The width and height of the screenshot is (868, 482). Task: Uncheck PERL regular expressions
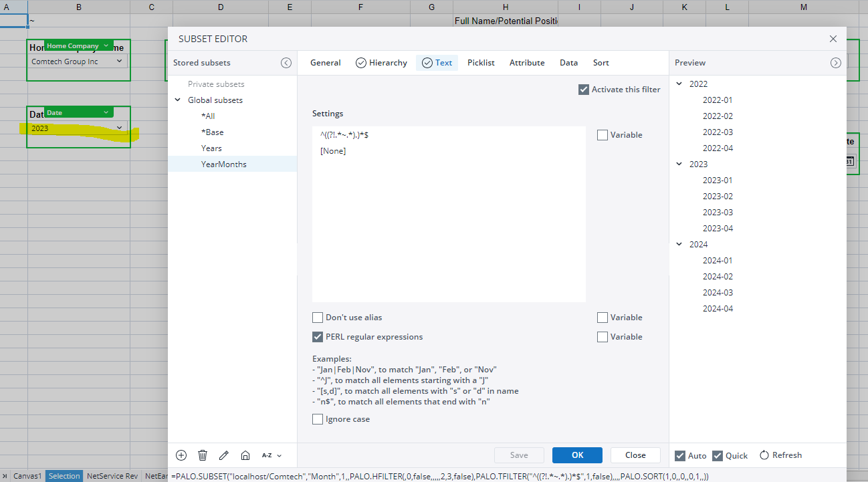tap(318, 337)
